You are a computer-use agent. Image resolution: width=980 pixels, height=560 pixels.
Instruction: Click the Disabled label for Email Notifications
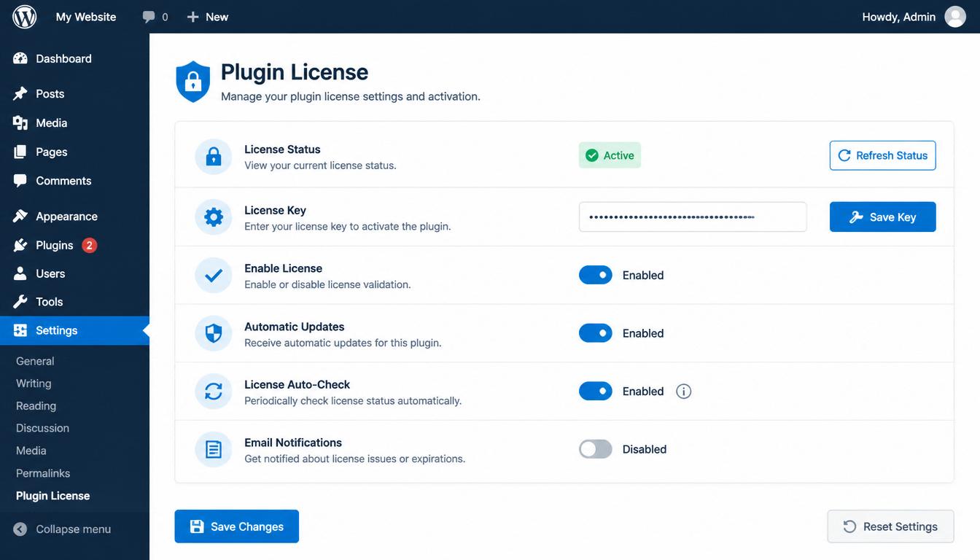(645, 449)
